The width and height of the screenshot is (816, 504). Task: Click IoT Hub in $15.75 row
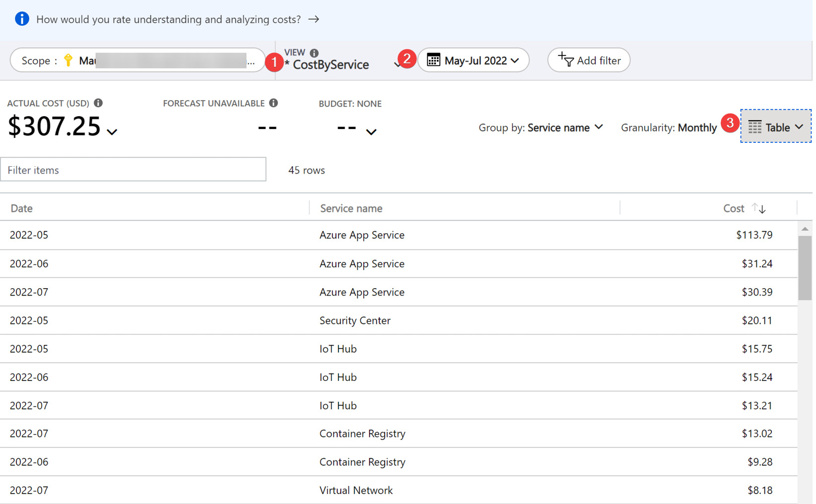pos(338,349)
